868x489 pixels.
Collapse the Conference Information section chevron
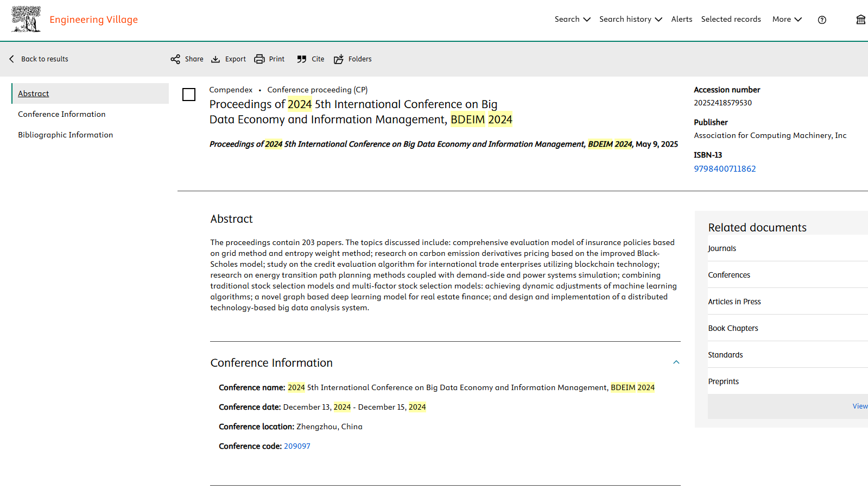click(676, 362)
